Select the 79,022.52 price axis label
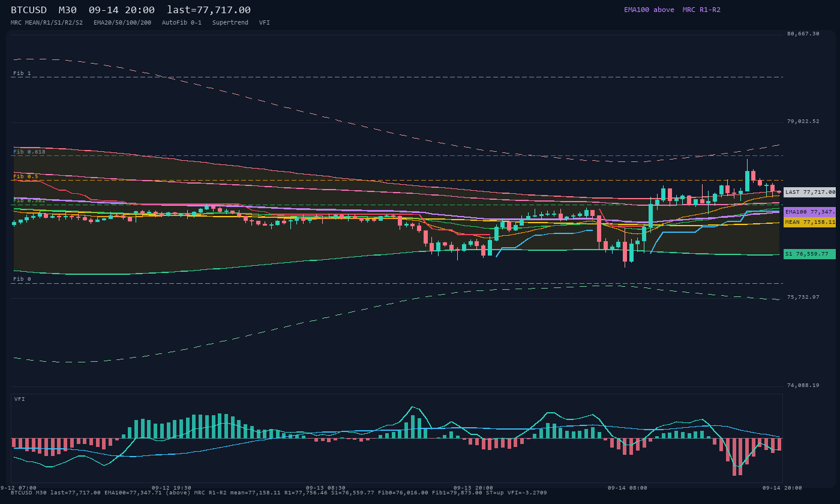The height and width of the screenshot is (504, 840). pyautogui.click(x=803, y=121)
